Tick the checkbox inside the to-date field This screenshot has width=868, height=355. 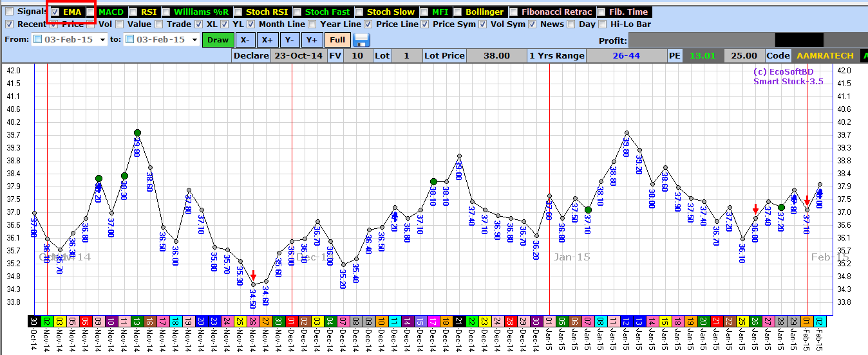pos(129,39)
